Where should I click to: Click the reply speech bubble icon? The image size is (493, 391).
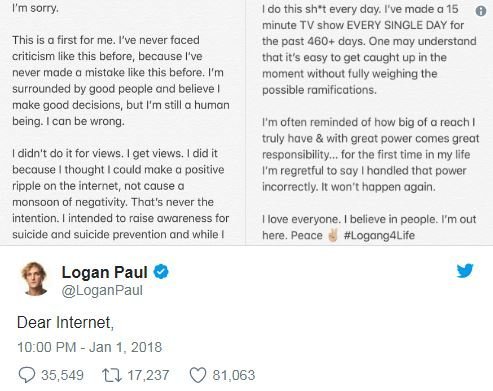26,375
